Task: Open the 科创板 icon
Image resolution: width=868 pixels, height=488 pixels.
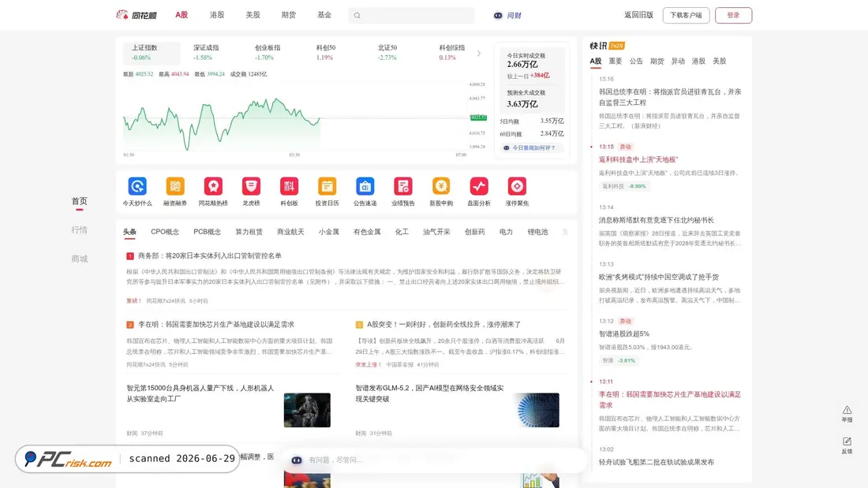Action: 289,187
